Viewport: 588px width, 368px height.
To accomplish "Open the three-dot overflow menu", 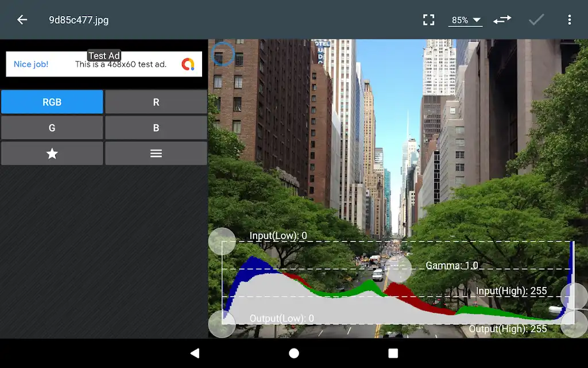I will 569,20.
